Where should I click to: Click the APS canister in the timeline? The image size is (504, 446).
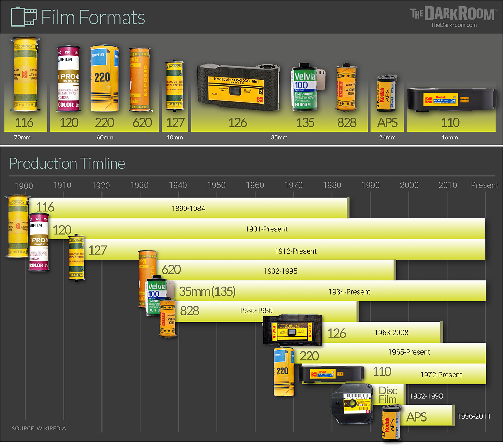[392, 423]
